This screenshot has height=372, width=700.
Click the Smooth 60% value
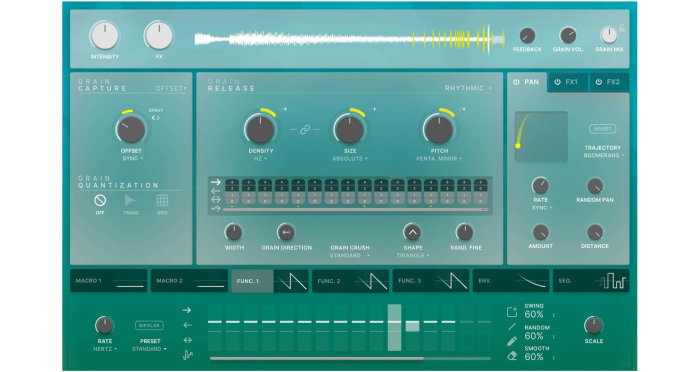[534, 357]
